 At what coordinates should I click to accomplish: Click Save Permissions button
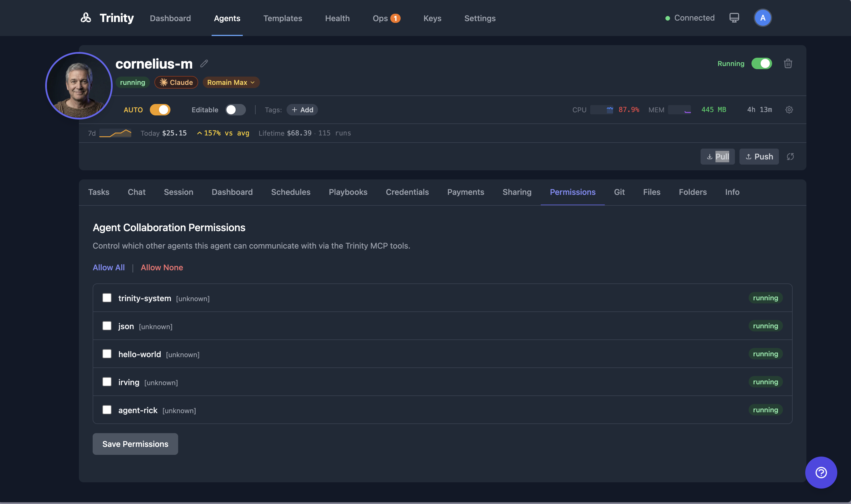(x=135, y=444)
